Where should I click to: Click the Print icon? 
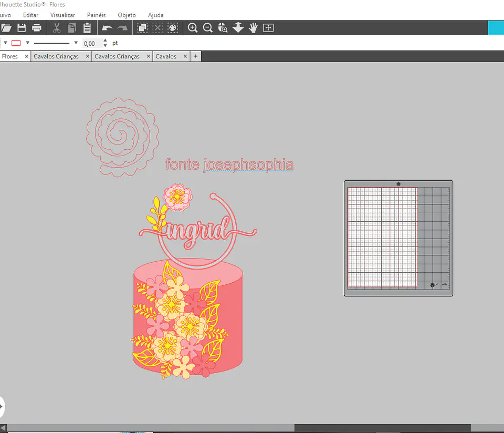point(37,28)
